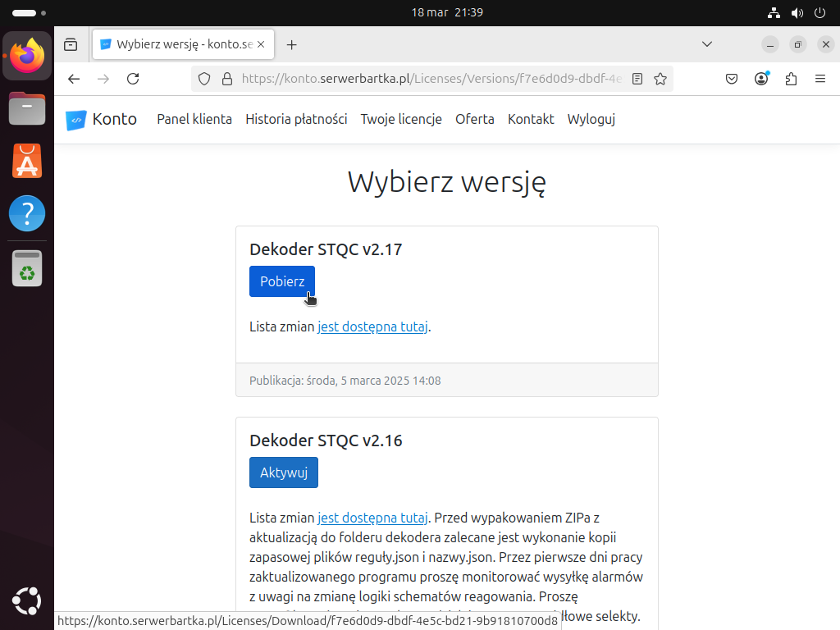Screen dimensions: 840x630
Task: Click the Firefox reload page icon
Action: [133, 79]
